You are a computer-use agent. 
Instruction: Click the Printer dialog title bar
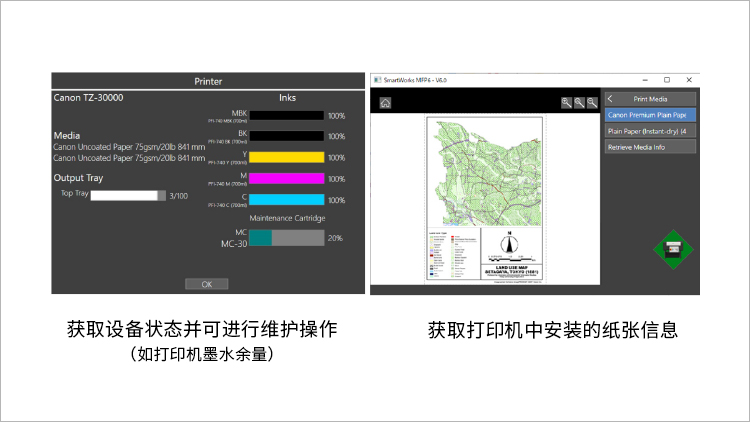(x=208, y=81)
